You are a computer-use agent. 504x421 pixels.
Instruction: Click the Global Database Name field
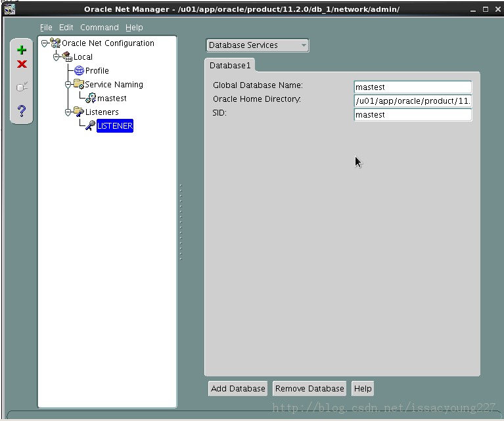pos(413,87)
